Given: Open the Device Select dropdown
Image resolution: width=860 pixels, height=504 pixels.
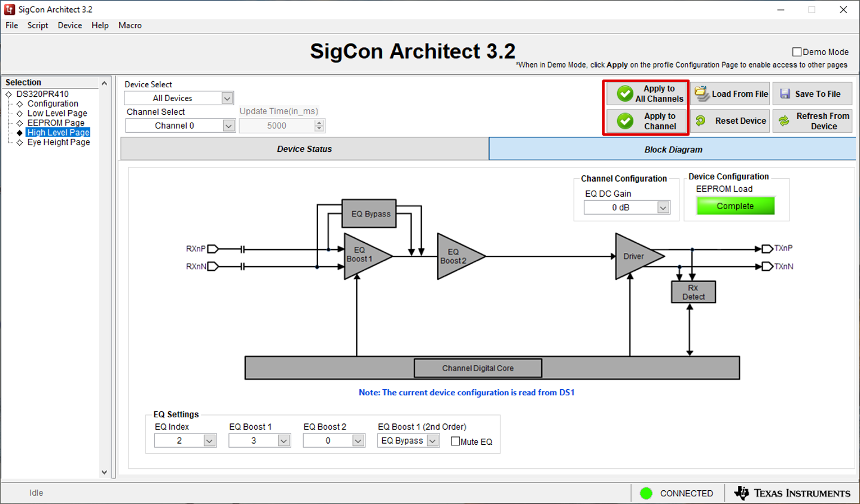Looking at the screenshot, I should (x=227, y=98).
